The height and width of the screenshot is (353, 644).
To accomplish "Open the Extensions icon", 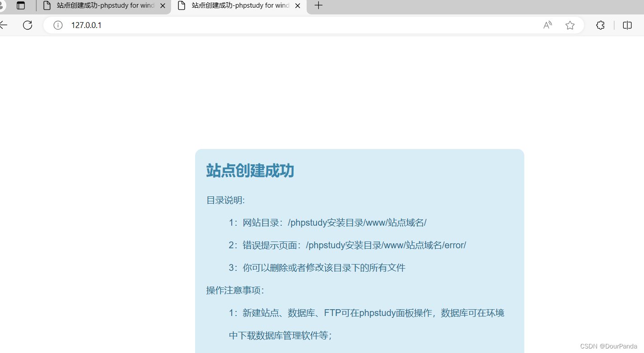I will (x=600, y=25).
